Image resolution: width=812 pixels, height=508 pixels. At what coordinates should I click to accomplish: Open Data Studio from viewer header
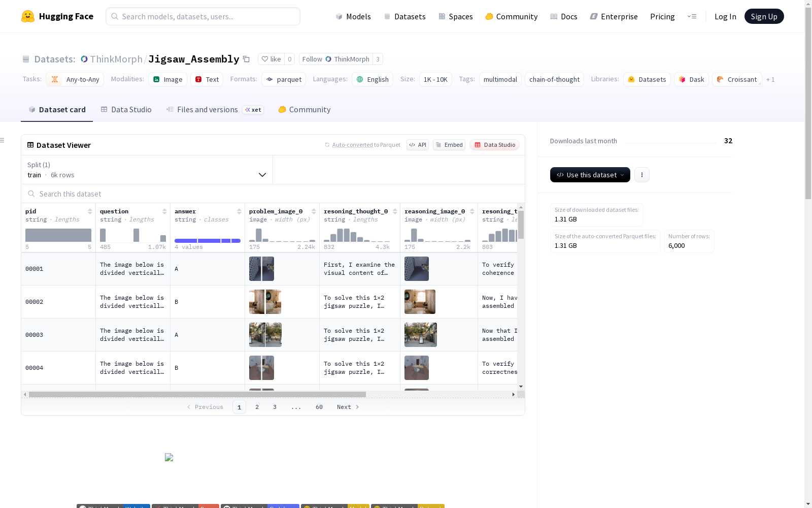tap(494, 145)
